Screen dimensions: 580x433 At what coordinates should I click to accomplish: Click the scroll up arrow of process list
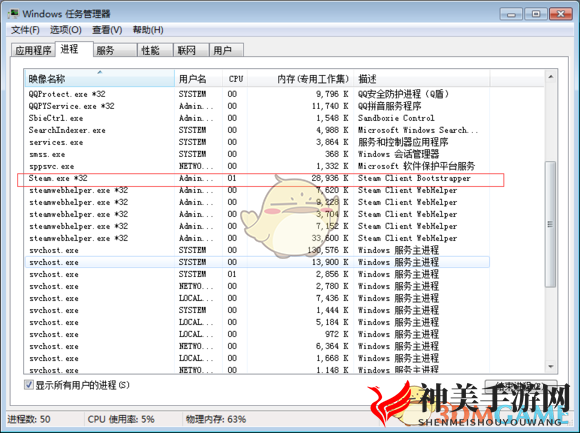pyautogui.click(x=551, y=77)
